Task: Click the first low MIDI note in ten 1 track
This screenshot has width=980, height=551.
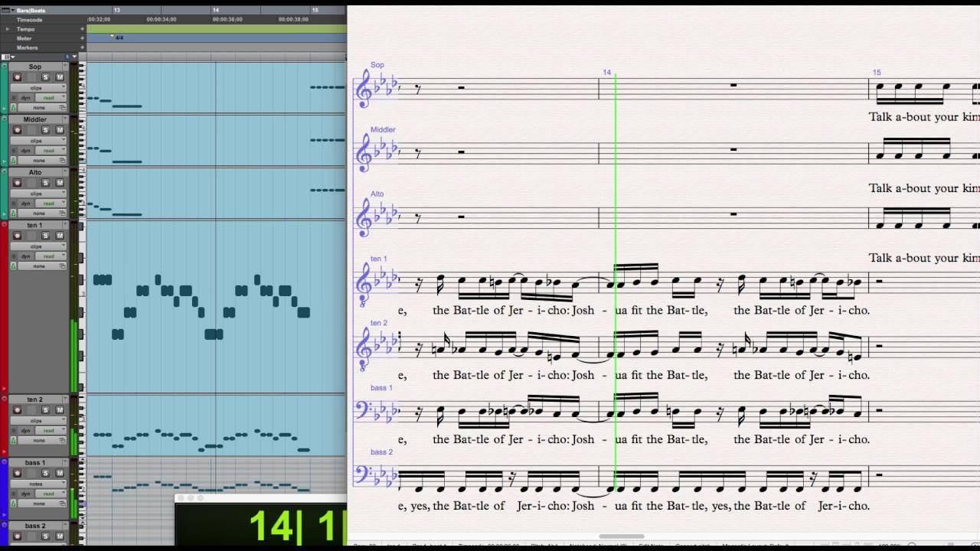Action: pyautogui.click(x=118, y=334)
